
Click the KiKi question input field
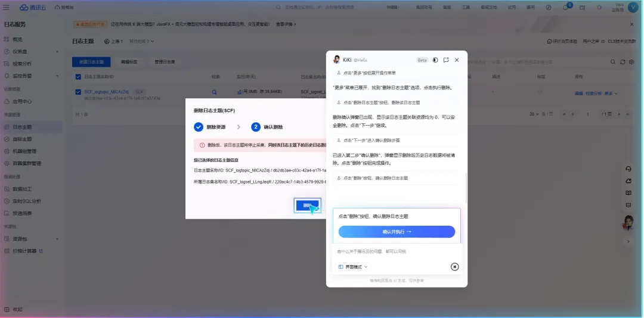pos(397,251)
